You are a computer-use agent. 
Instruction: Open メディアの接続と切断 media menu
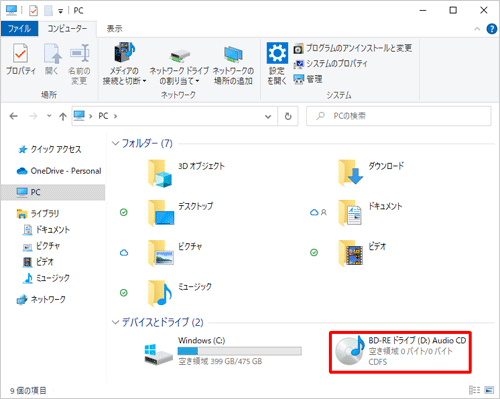tap(124, 64)
